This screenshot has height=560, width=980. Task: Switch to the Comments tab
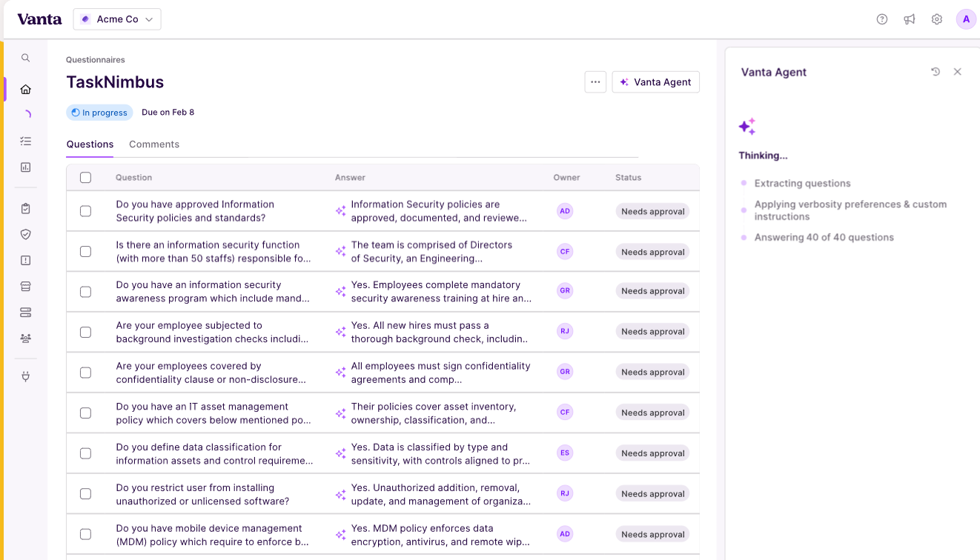tap(154, 144)
